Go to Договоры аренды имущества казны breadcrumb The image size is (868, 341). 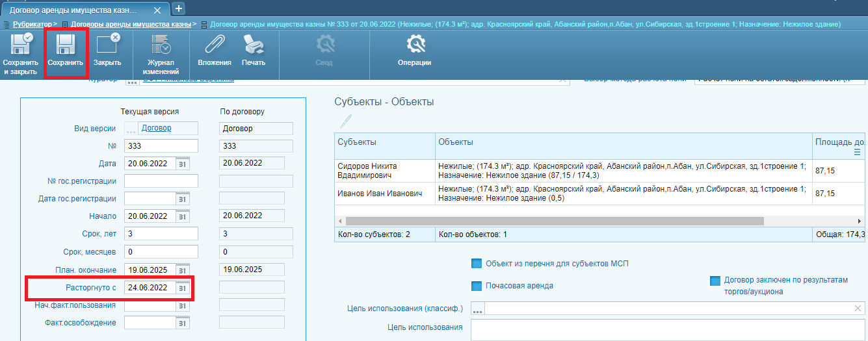pos(131,24)
